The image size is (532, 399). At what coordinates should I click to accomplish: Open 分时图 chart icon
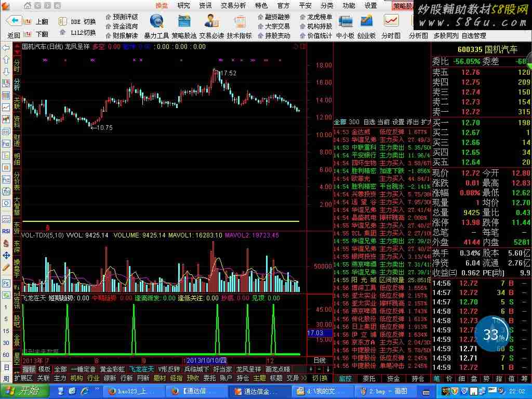(x=391, y=21)
